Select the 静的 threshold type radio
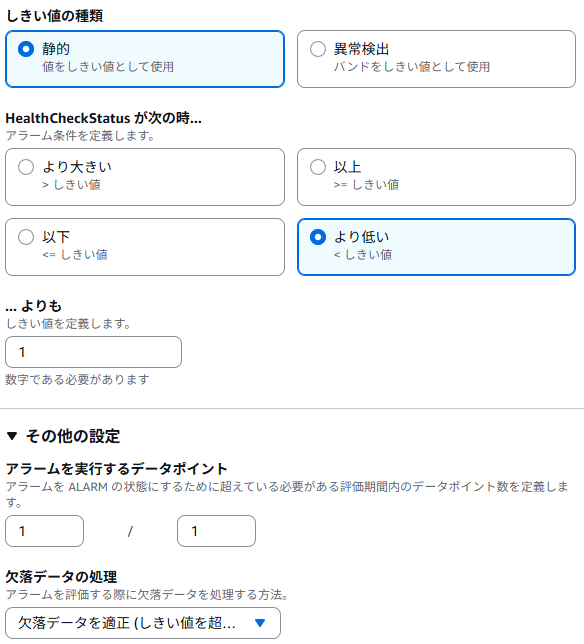Image resolution: width=584 pixels, height=644 pixels. coord(26,49)
